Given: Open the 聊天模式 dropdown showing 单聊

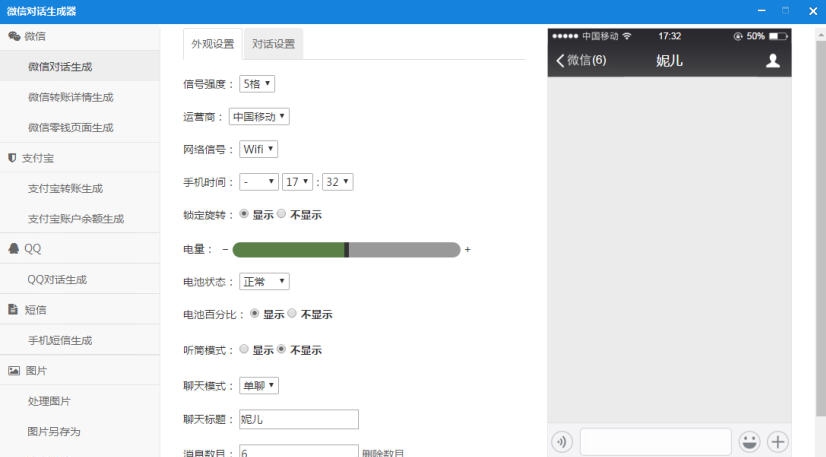Looking at the screenshot, I should [x=259, y=385].
